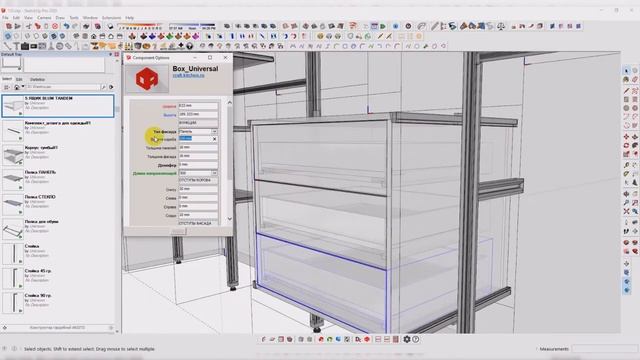
Task: Pin the Default Tray panel
Action: pyautogui.click(x=111, y=54)
